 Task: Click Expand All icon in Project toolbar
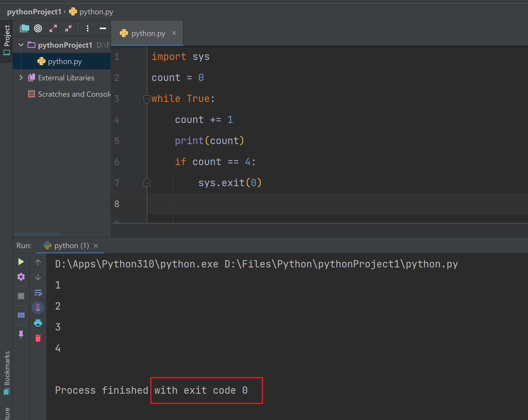tap(53, 28)
